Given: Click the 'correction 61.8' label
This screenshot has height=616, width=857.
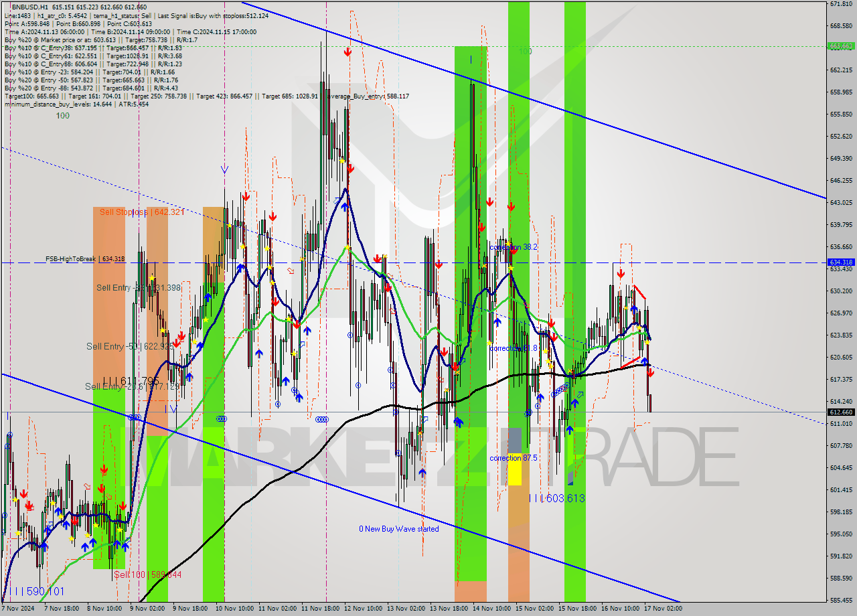Looking at the screenshot, I should pos(514,348).
